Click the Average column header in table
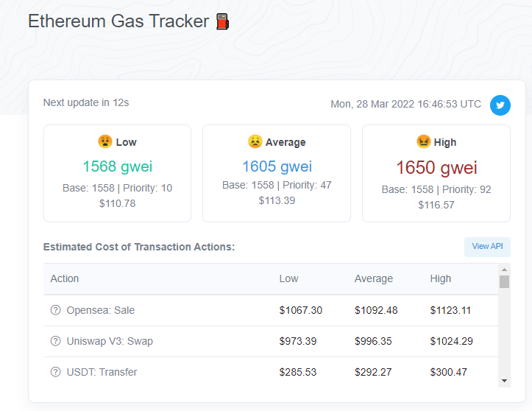Screen dimensions: 532x411 (374, 278)
